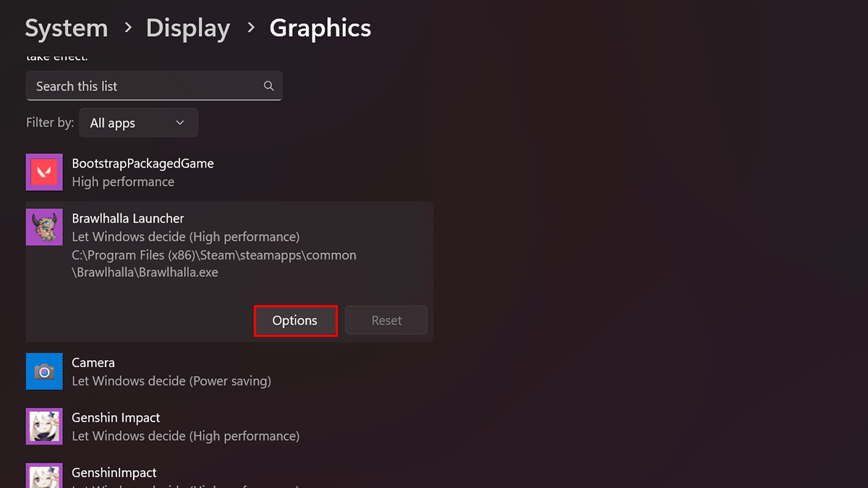Open Options for Brawlhalla Launcher
The height and width of the screenshot is (488, 868).
[295, 320]
